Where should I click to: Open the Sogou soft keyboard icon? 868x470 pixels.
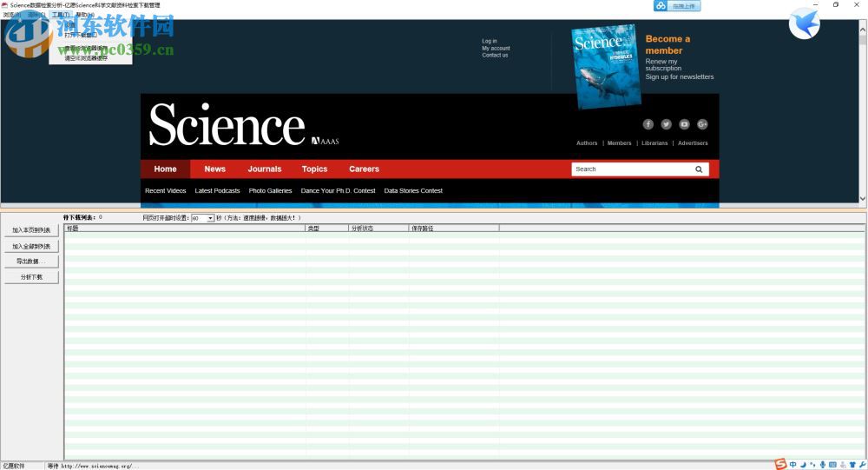pyautogui.click(x=832, y=465)
